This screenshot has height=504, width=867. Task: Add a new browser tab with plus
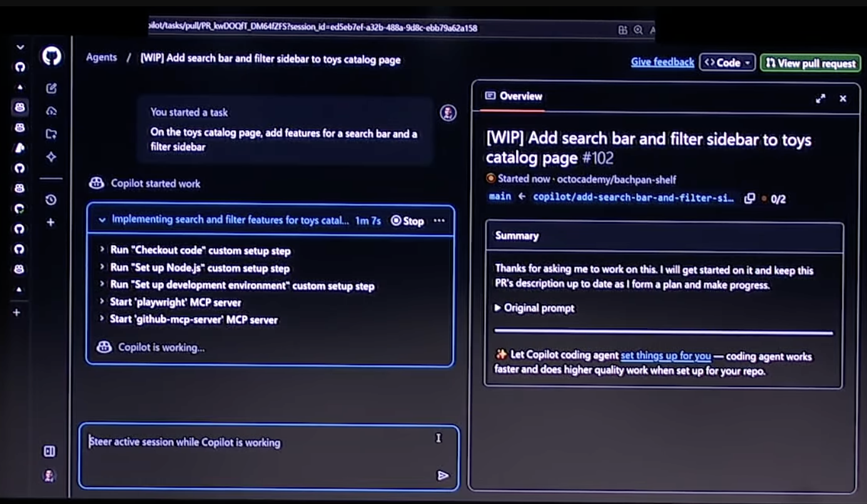click(17, 312)
